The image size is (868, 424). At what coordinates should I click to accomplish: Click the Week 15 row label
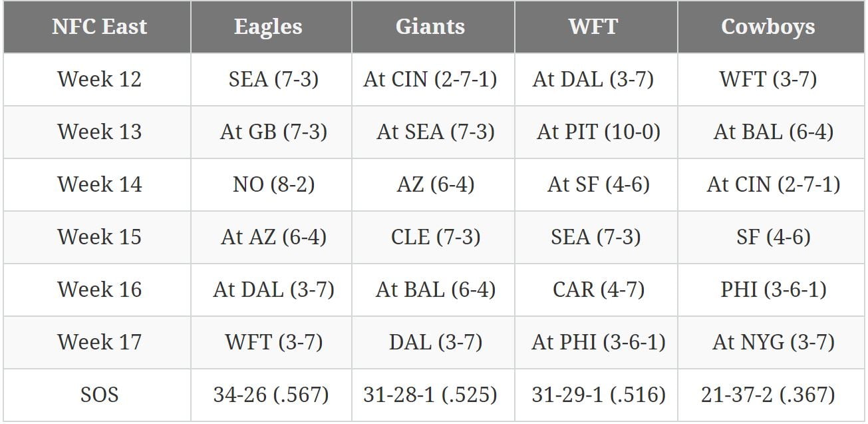[x=99, y=237]
